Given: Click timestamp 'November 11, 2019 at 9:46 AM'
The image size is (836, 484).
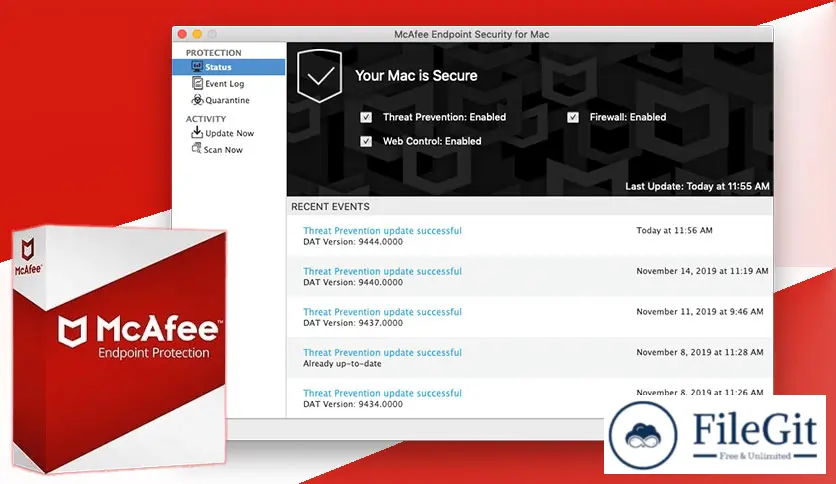Looking at the screenshot, I should [700, 311].
